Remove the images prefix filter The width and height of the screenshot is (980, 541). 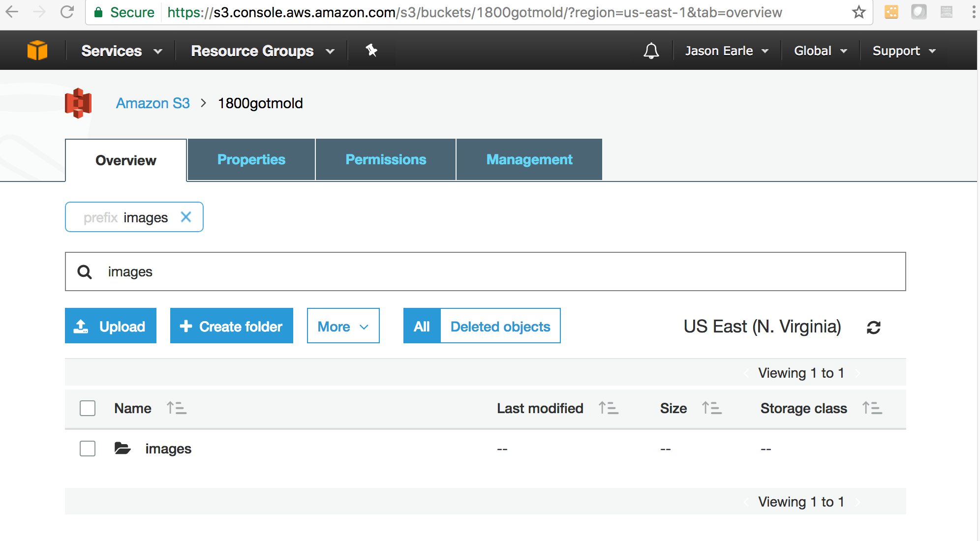point(186,217)
